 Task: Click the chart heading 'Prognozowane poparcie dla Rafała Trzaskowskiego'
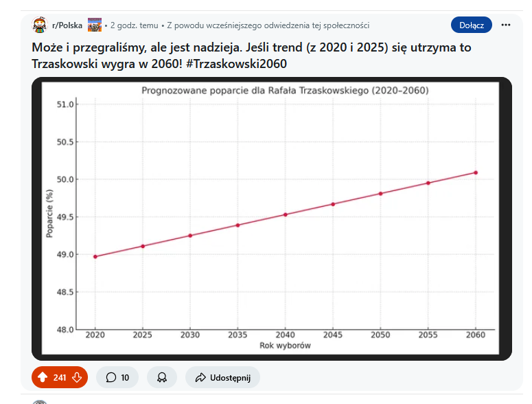285,91
